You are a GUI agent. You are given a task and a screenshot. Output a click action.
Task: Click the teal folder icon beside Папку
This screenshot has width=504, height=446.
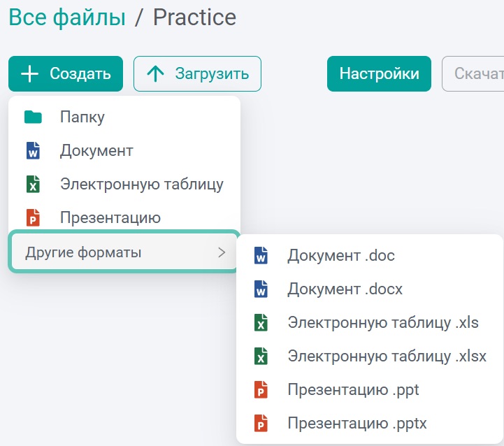(x=33, y=117)
